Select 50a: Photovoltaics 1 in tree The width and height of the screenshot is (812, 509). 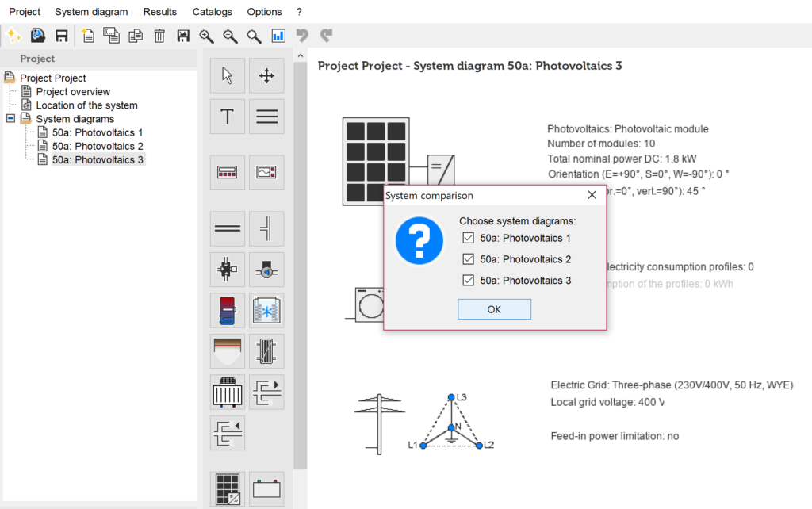(x=98, y=132)
